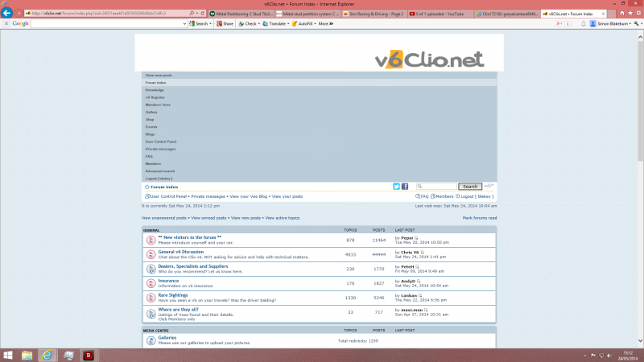Viewport: 644px width, 362px height.
Task: Switch to Metal stud partition system tab
Action: [x=308, y=14]
